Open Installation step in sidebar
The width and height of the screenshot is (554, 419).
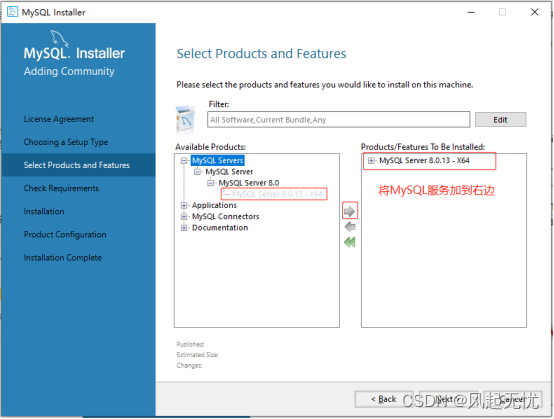tap(44, 211)
